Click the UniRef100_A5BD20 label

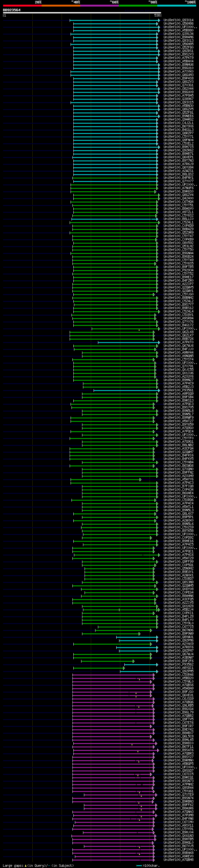point(178,678)
